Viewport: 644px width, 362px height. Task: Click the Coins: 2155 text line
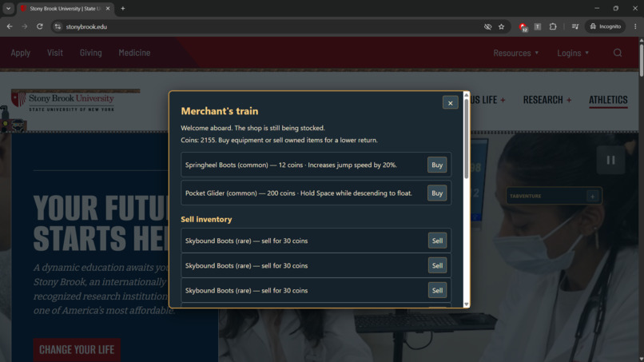pos(280,140)
